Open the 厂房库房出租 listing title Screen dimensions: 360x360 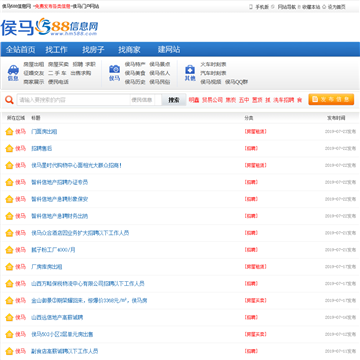47,267
